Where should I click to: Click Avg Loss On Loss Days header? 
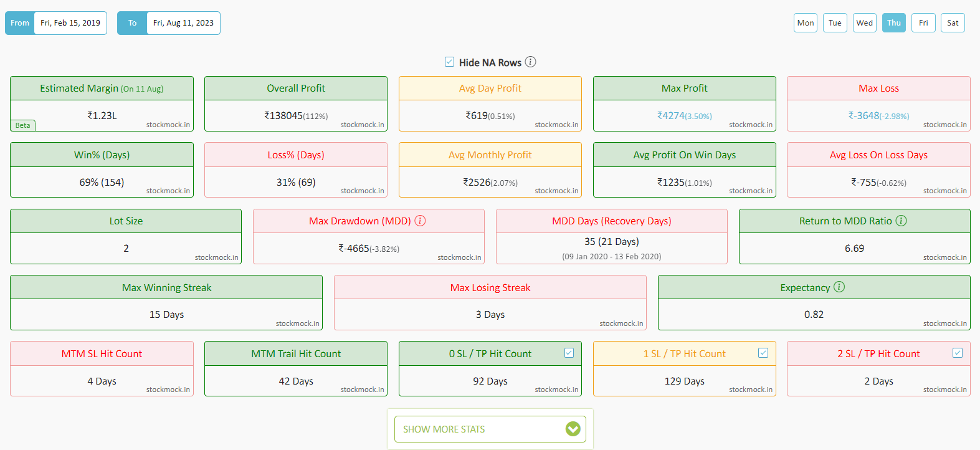click(878, 155)
